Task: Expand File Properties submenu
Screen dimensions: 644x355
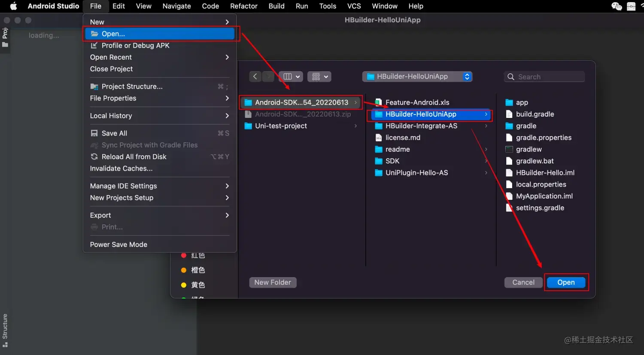Action: [x=160, y=98]
